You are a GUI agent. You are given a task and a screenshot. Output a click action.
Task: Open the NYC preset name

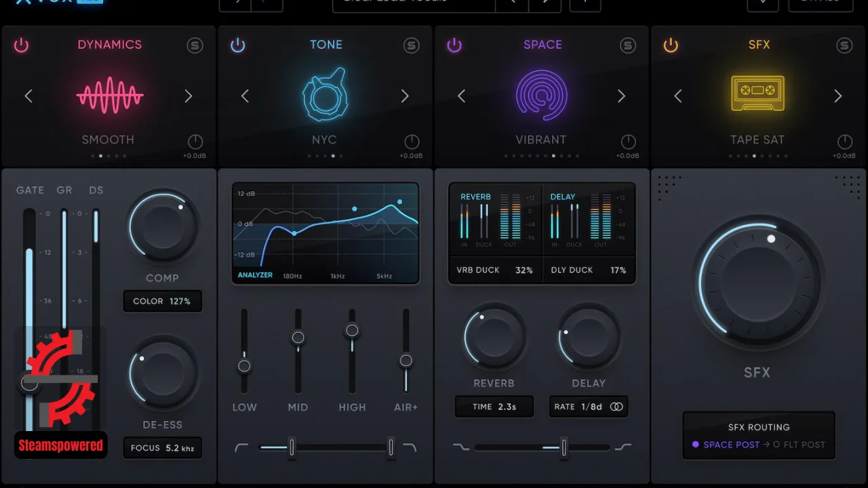coord(324,140)
